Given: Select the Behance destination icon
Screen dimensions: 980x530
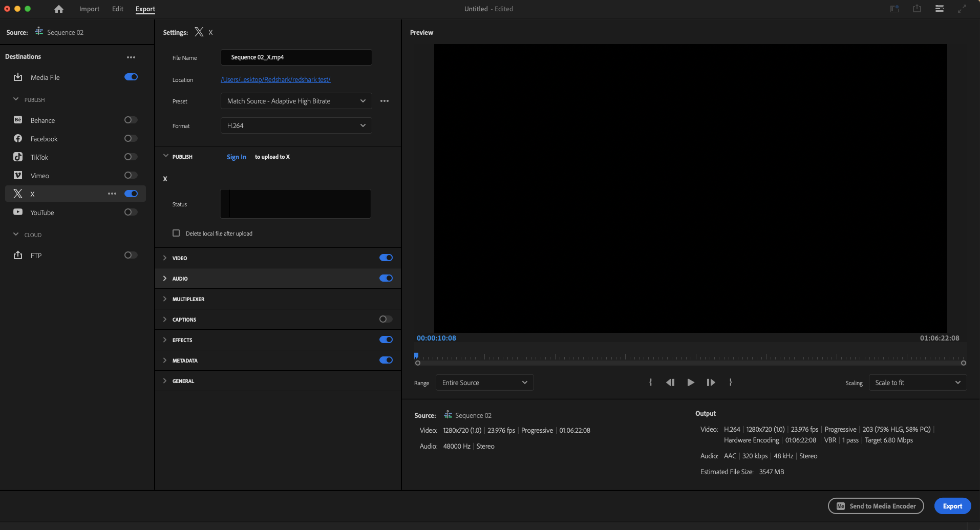Looking at the screenshot, I should click(18, 120).
